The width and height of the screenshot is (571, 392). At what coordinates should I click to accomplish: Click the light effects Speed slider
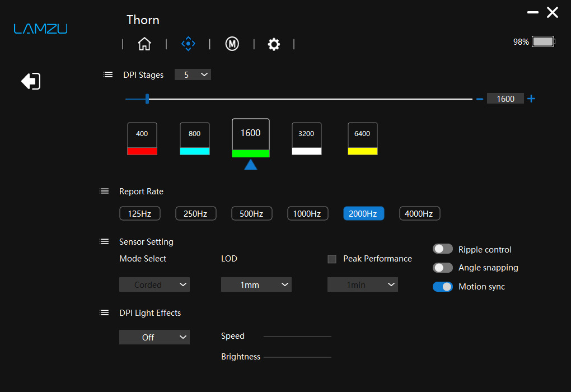tap(297, 336)
